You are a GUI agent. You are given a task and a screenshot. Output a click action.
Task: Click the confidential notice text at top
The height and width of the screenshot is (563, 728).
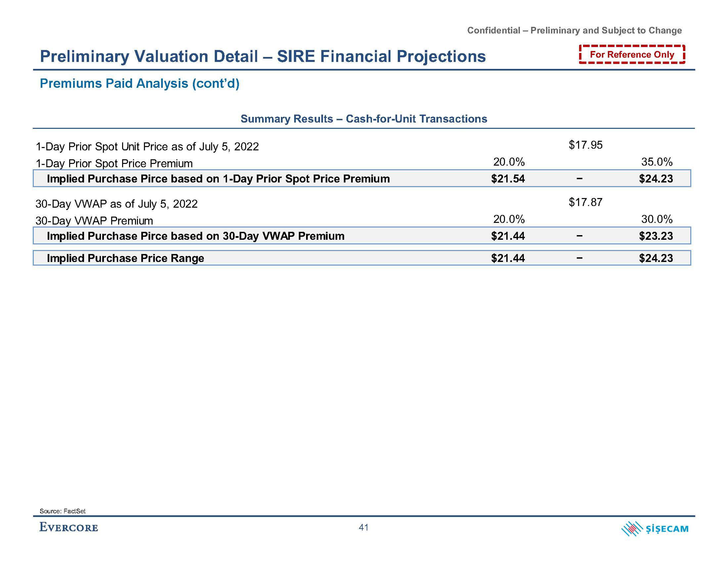click(574, 30)
